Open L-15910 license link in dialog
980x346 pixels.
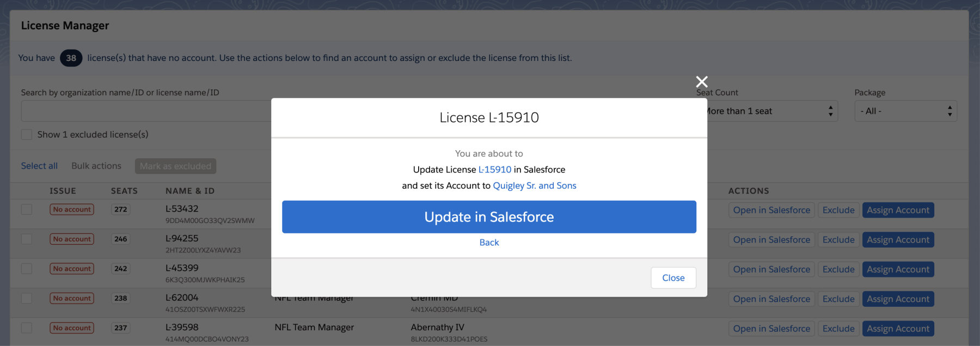pyautogui.click(x=495, y=170)
